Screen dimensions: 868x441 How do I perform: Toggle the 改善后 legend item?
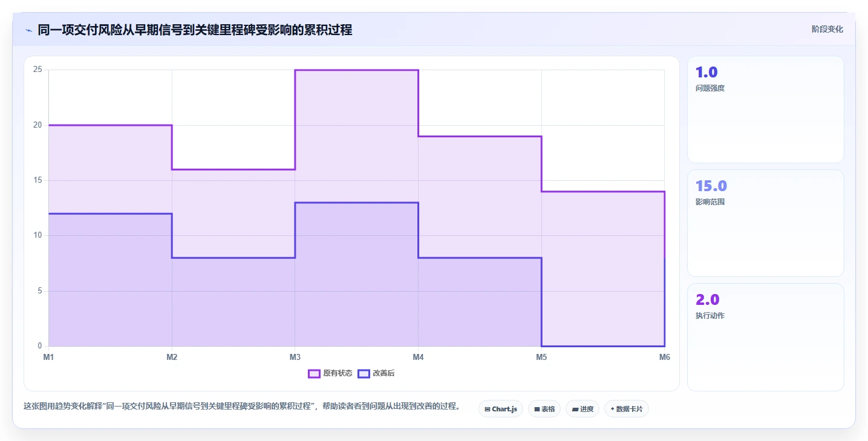point(376,373)
